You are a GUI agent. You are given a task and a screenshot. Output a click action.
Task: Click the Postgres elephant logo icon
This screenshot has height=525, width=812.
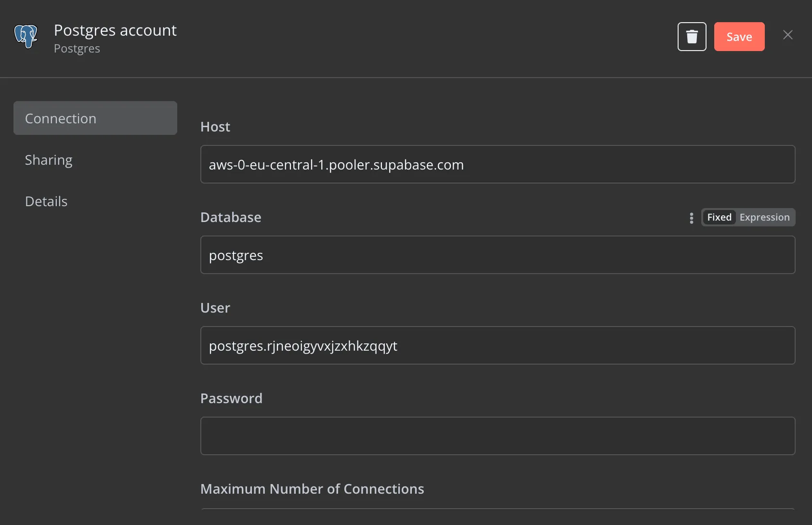pos(26,37)
